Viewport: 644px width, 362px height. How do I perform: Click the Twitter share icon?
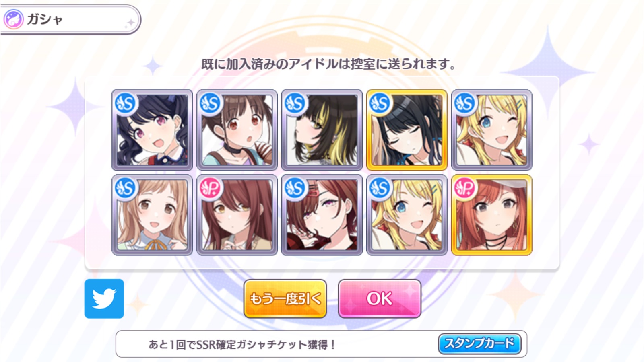(x=104, y=298)
